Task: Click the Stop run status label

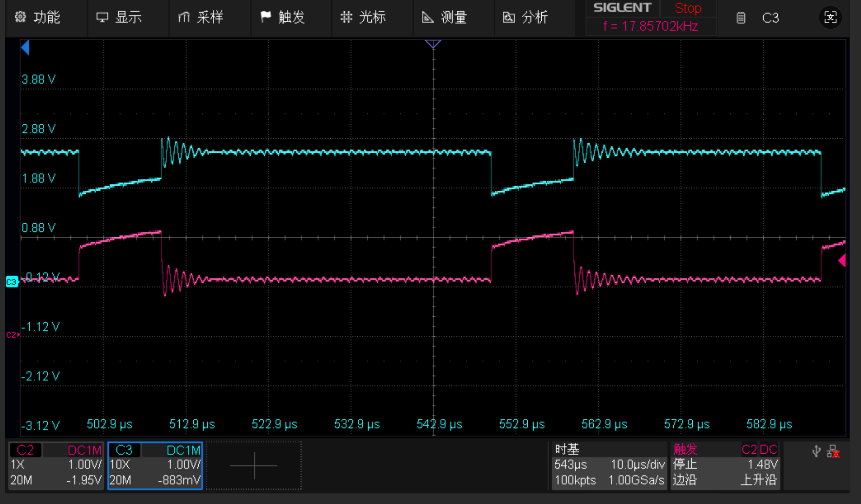Action: pyautogui.click(x=688, y=8)
